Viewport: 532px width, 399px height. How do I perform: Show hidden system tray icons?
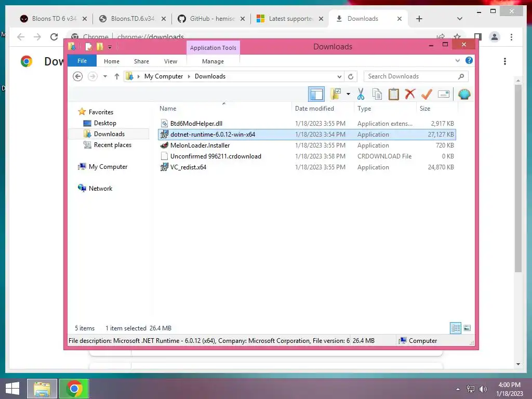click(x=458, y=389)
